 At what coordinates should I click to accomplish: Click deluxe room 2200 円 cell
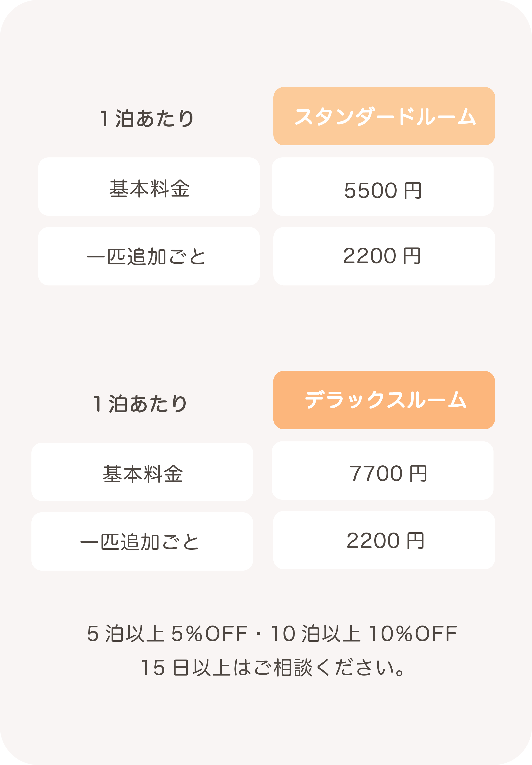coord(384,540)
